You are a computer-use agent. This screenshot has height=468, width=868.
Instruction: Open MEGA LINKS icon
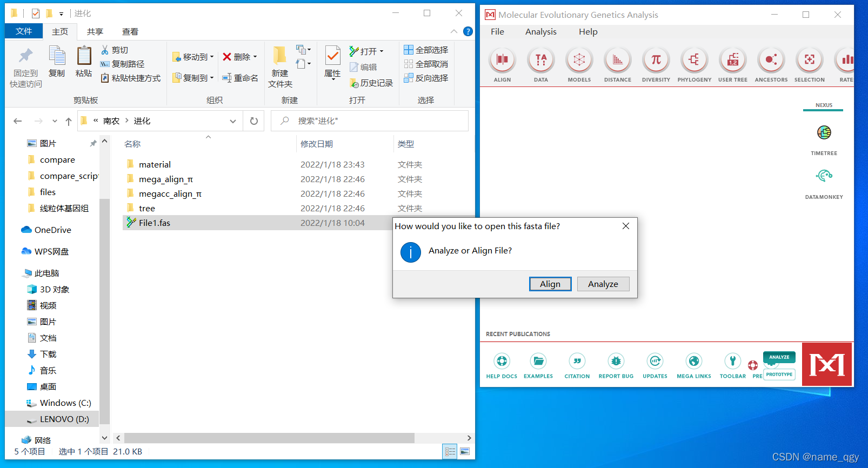694,361
